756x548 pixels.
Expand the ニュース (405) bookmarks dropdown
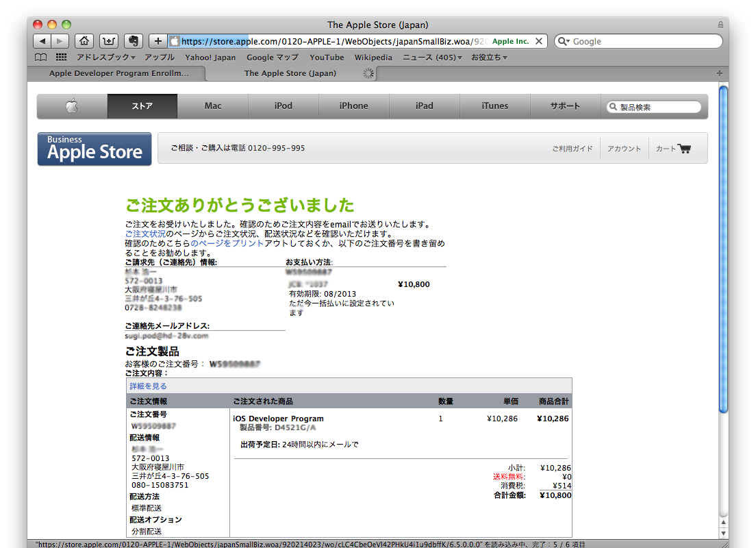(432, 58)
